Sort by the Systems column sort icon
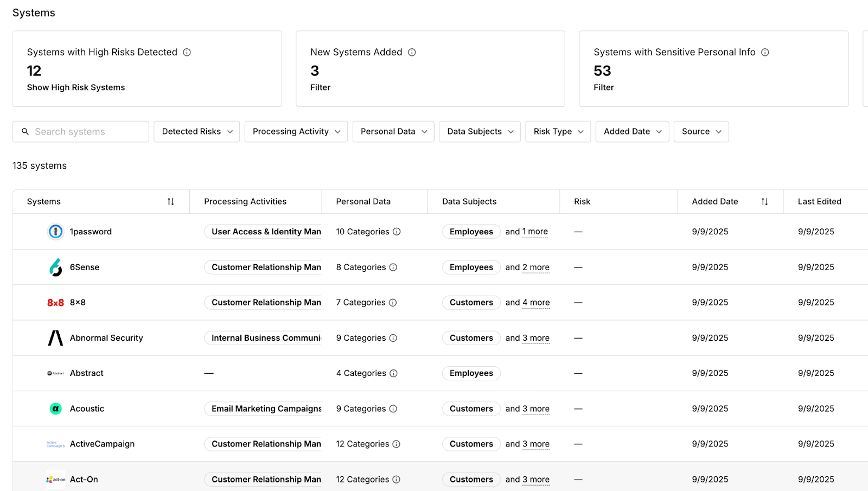Viewport: 868px width, 491px height. coord(171,201)
